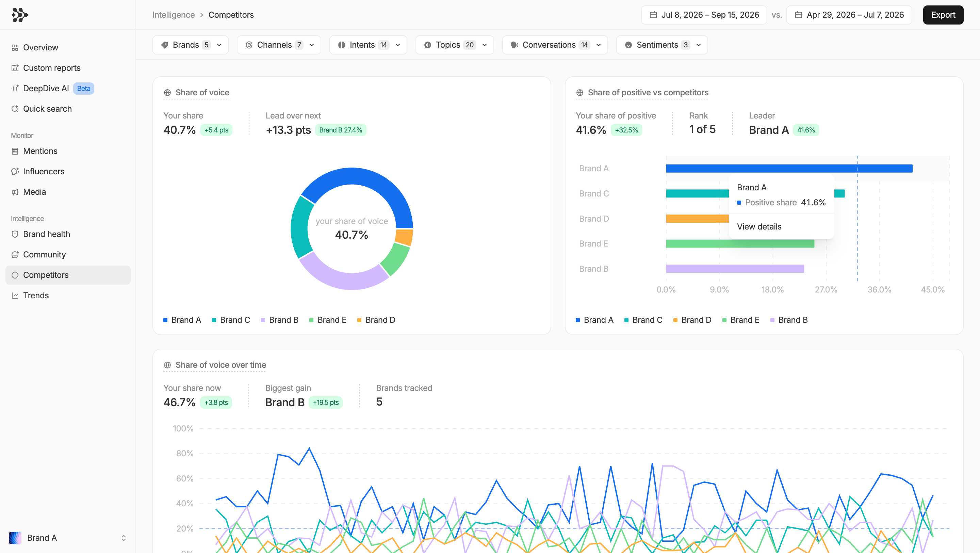Toggle Brand A in Share of voice legend
Image resolution: width=980 pixels, height=553 pixels.
coord(182,320)
